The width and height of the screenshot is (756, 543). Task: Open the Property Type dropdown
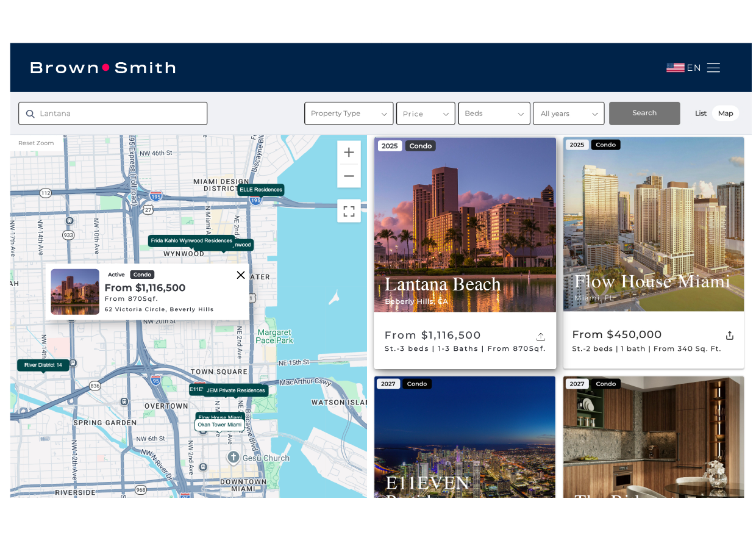tap(349, 113)
